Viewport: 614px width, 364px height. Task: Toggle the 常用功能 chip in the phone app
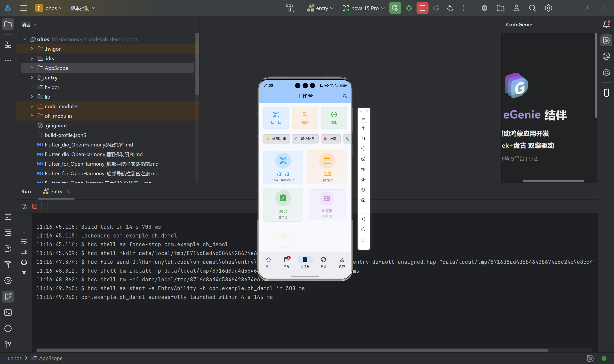(x=276, y=139)
